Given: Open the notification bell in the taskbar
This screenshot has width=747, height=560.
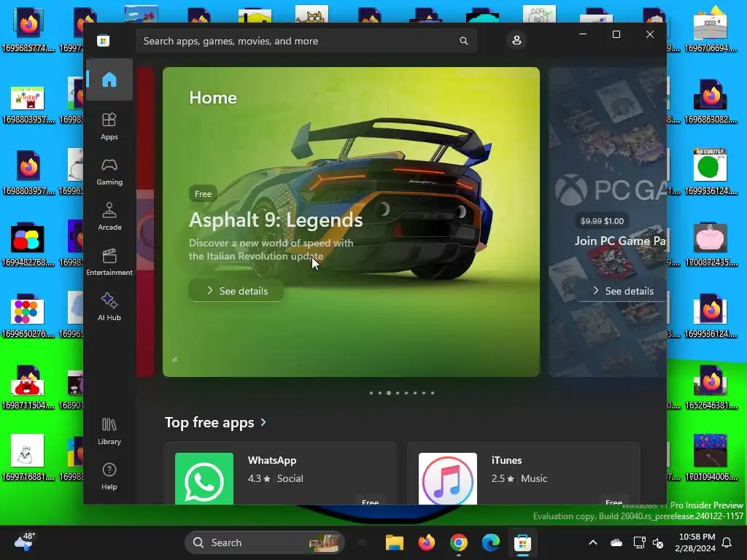Looking at the screenshot, I should coord(727,542).
